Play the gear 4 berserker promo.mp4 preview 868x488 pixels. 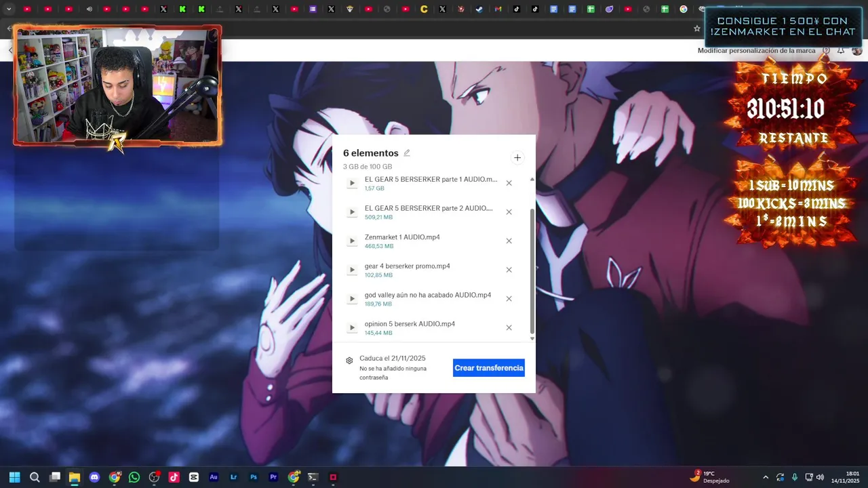352,270
